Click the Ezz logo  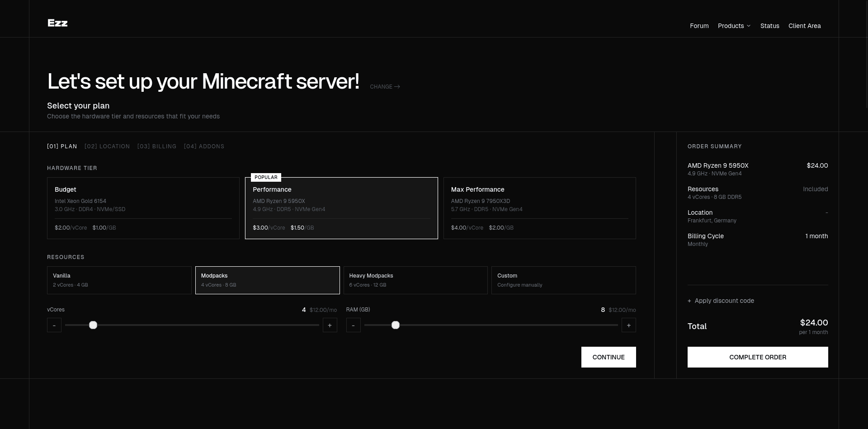point(57,23)
